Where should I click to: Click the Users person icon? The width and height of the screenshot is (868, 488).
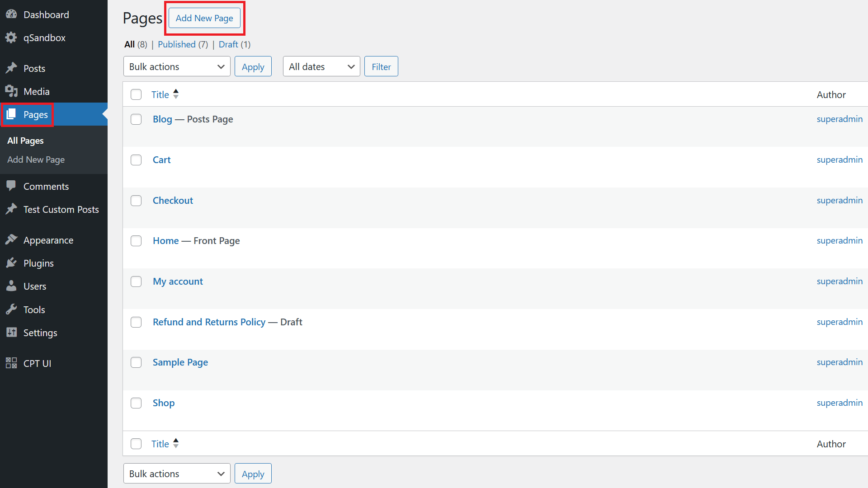[x=11, y=286]
